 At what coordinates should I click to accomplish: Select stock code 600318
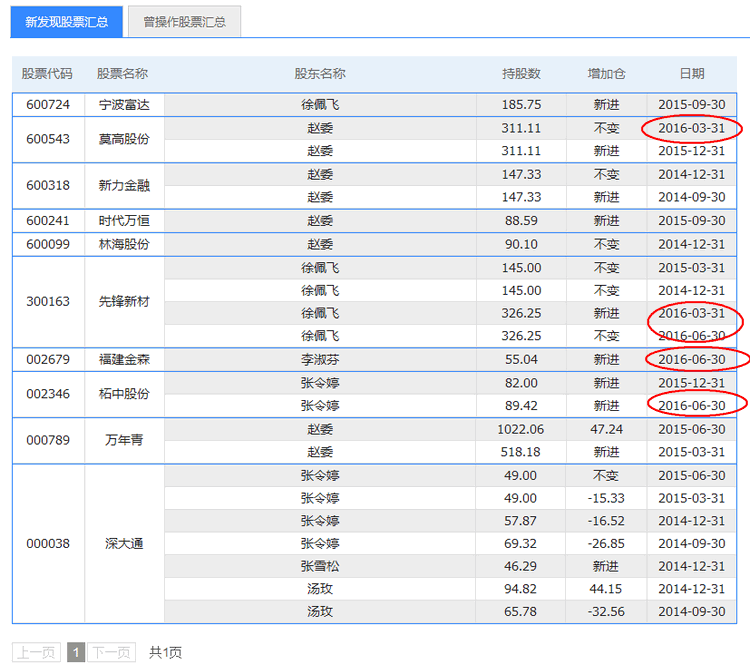tap(48, 186)
